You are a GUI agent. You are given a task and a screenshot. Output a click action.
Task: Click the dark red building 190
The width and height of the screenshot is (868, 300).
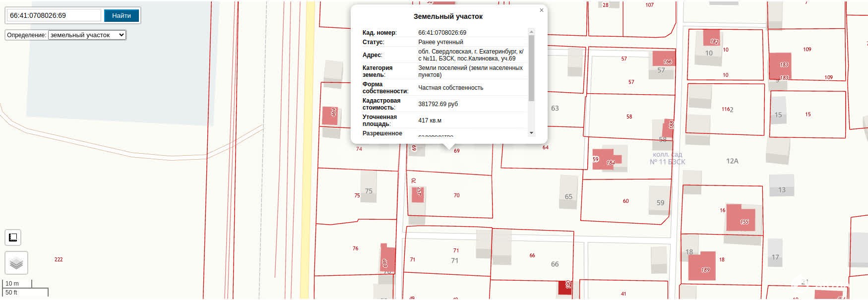pos(565,288)
